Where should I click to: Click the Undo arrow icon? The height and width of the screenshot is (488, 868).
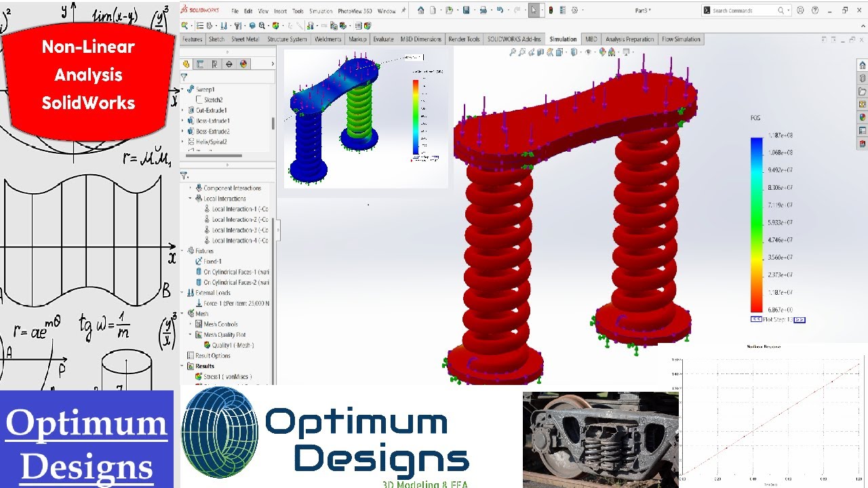pyautogui.click(x=500, y=10)
